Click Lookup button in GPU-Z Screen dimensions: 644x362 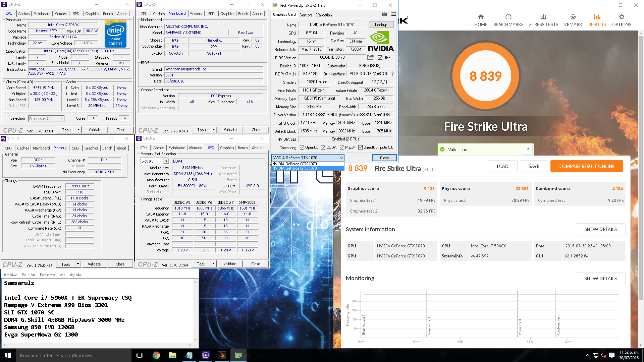(381, 25)
